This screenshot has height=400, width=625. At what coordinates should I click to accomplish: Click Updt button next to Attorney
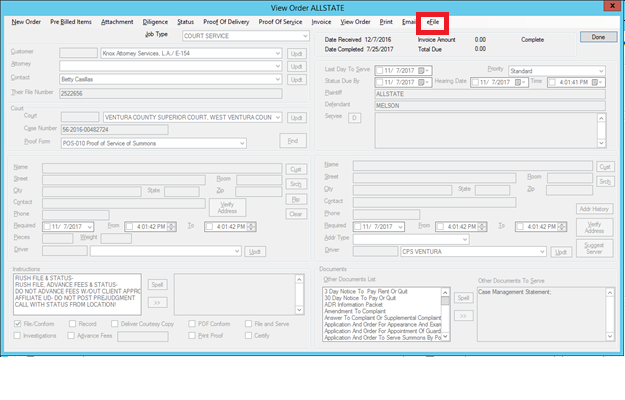tap(297, 67)
